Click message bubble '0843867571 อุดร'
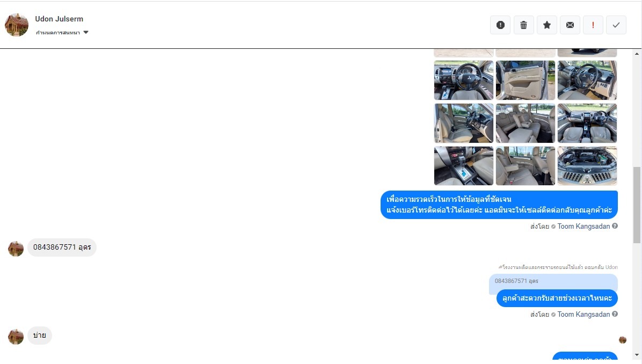This screenshot has height=364, width=642. point(62,247)
